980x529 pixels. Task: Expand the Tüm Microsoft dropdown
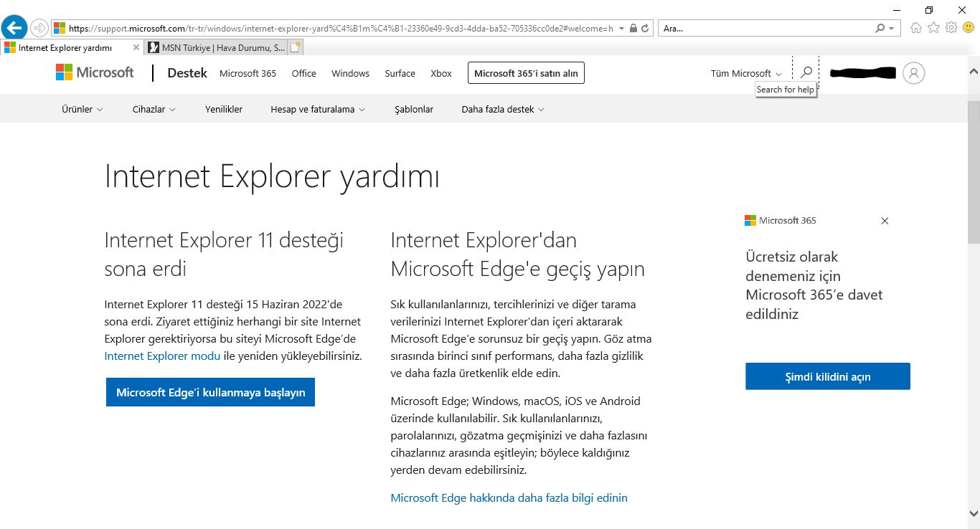[x=746, y=73]
